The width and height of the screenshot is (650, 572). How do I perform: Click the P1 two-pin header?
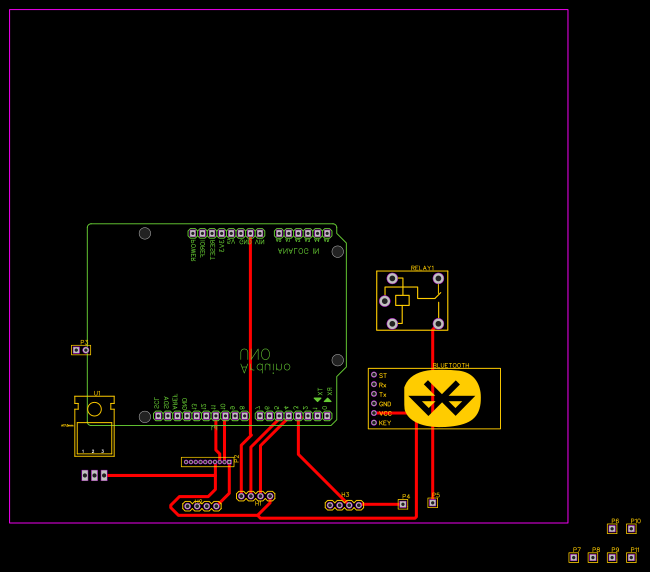(81, 350)
